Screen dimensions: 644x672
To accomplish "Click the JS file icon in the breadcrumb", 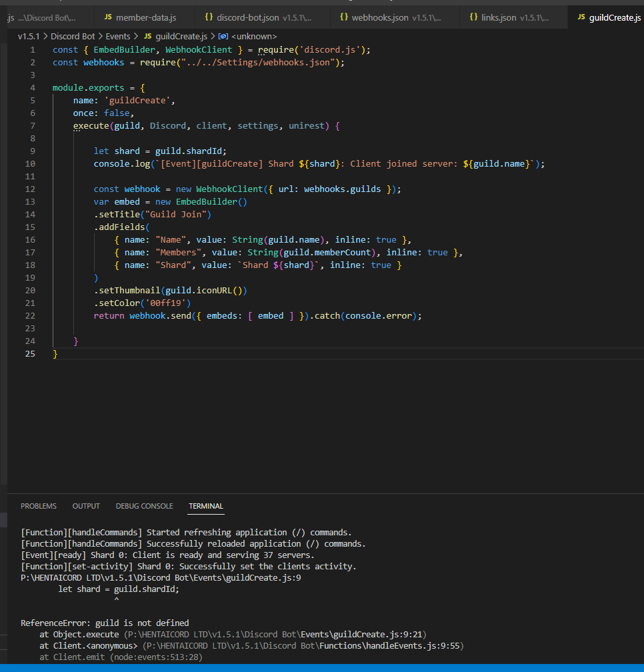I will point(147,37).
